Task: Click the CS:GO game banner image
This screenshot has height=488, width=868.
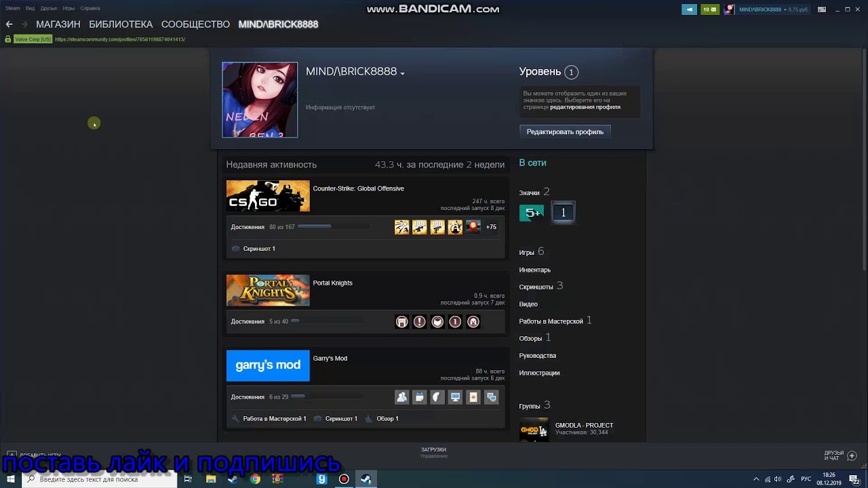Action: 268,196
